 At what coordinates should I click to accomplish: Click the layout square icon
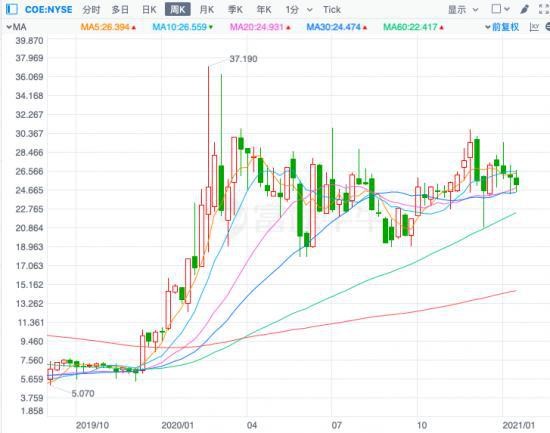click(x=496, y=9)
